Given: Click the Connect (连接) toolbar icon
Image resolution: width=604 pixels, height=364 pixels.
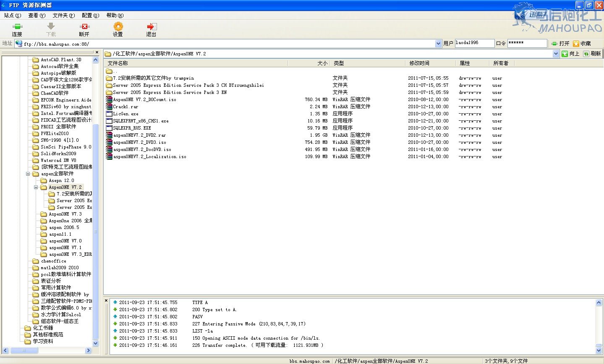Looking at the screenshot, I should click(x=17, y=27).
